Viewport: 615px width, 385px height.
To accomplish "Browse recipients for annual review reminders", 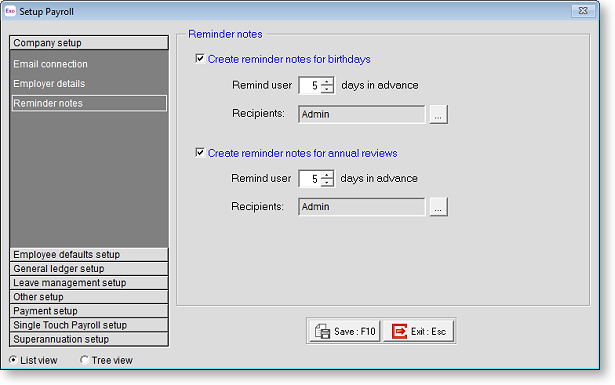I will 439,207.
